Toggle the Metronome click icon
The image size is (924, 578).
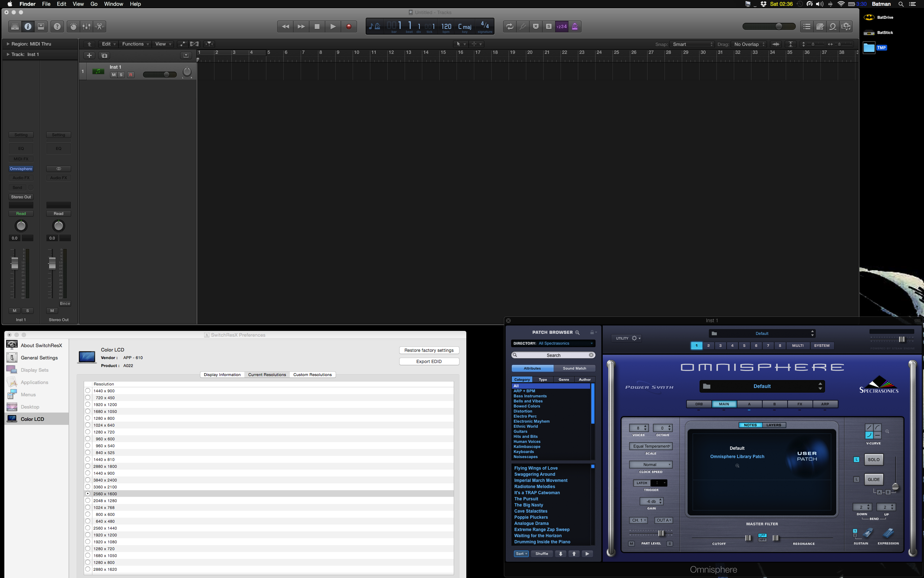(575, 26)
